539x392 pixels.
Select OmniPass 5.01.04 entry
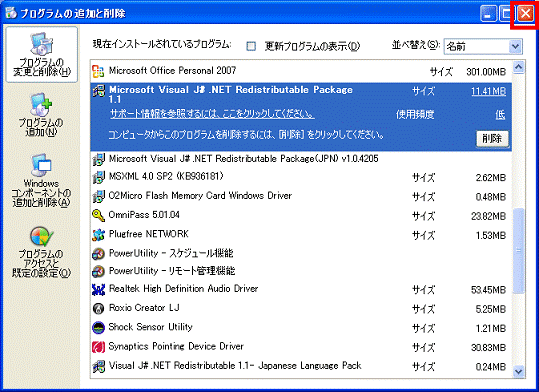point(301,215)
